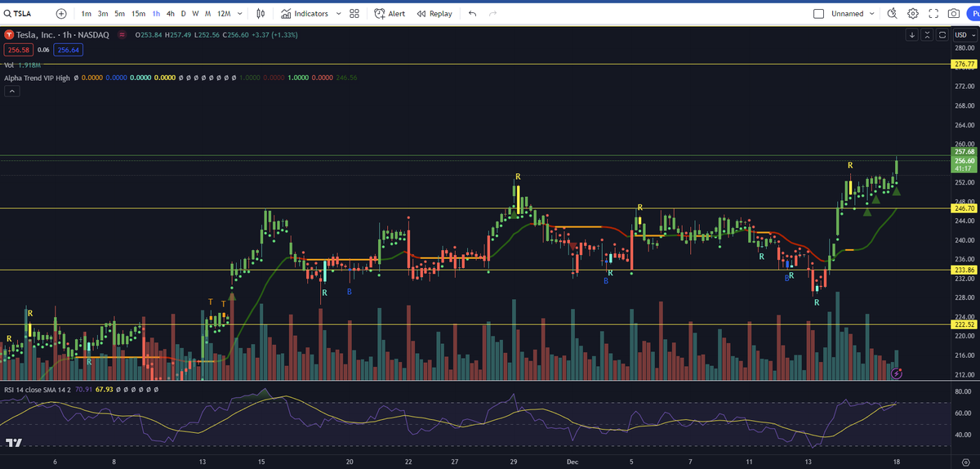Select the 15m timeframe

click(x=139, y=14)
